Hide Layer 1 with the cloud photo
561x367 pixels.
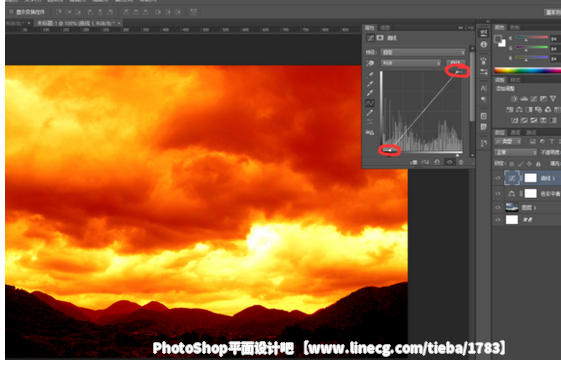tap(498, 207)
